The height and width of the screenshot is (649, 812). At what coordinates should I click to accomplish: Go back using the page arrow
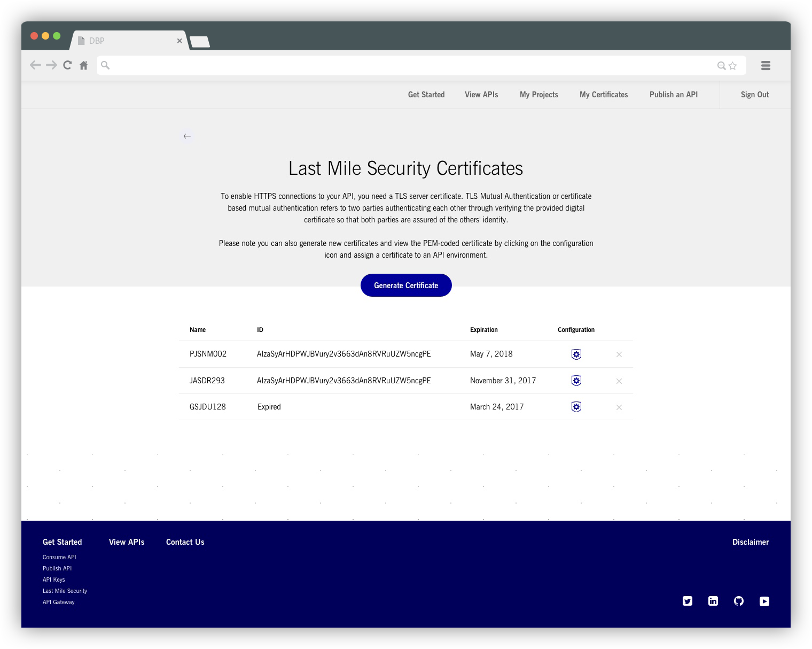point(187,136)
